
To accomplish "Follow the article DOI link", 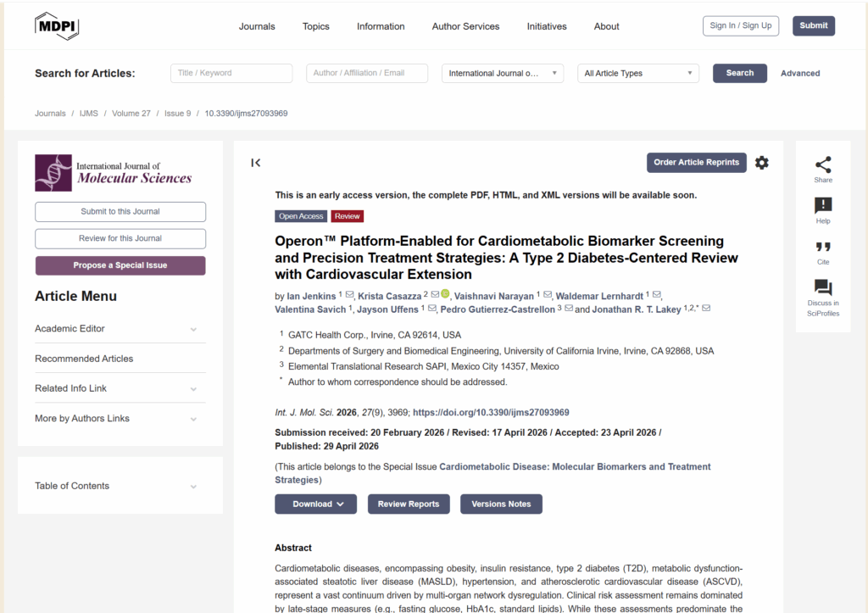I will (x=491, y=413).
